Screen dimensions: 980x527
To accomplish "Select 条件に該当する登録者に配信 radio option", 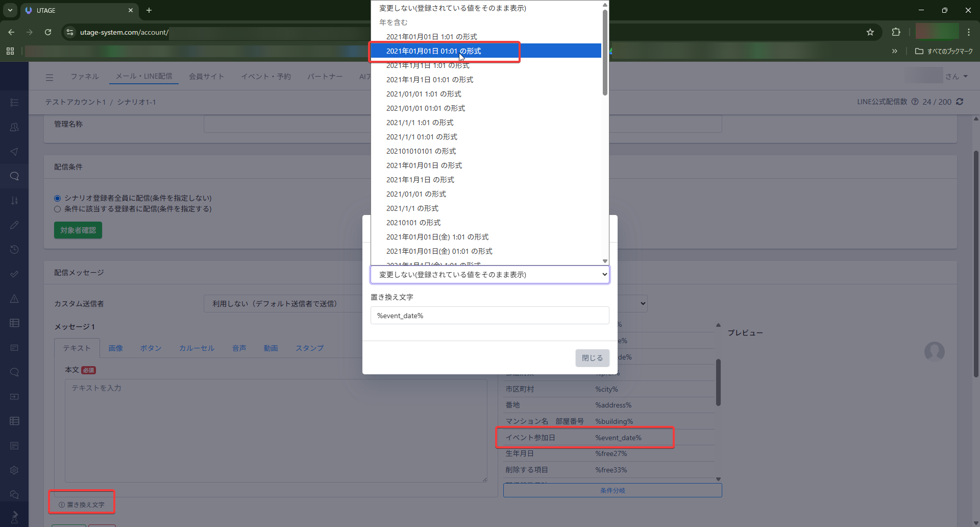I will click(x=58, y=209).
